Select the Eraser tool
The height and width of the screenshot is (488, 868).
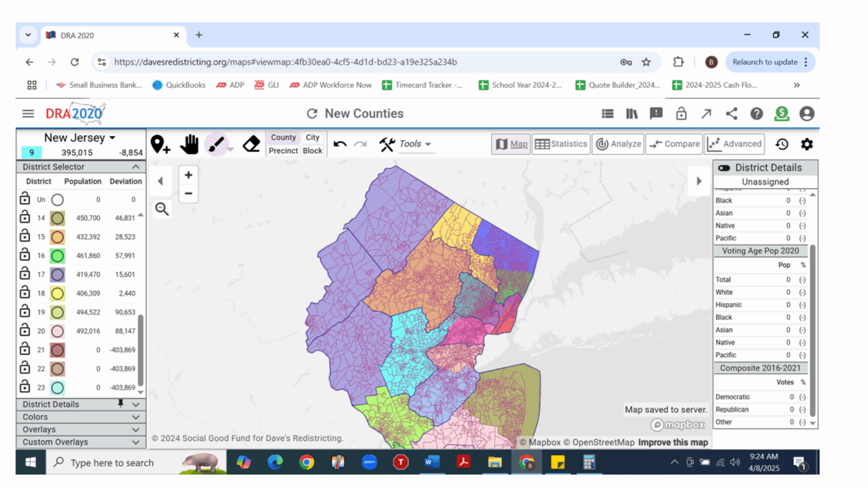(x=251, y=144)
